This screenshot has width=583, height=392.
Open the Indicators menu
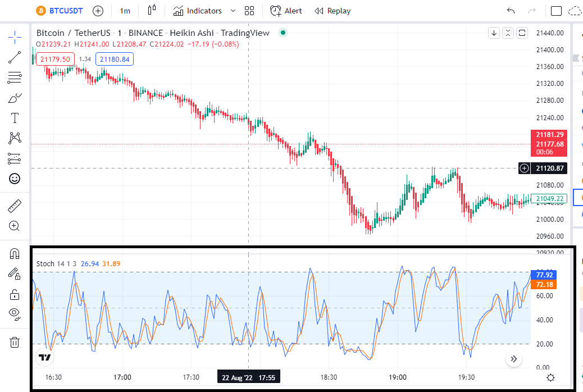pyautogui.click(x=198, y=11)
